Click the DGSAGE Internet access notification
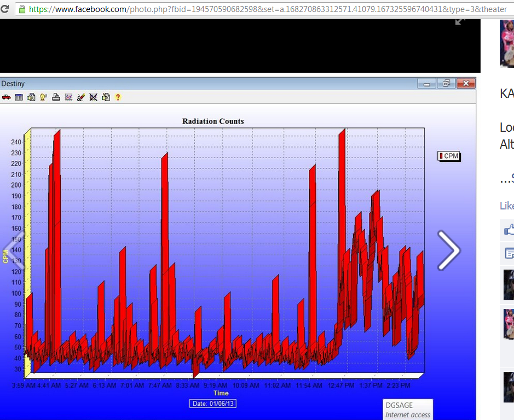 407,409
